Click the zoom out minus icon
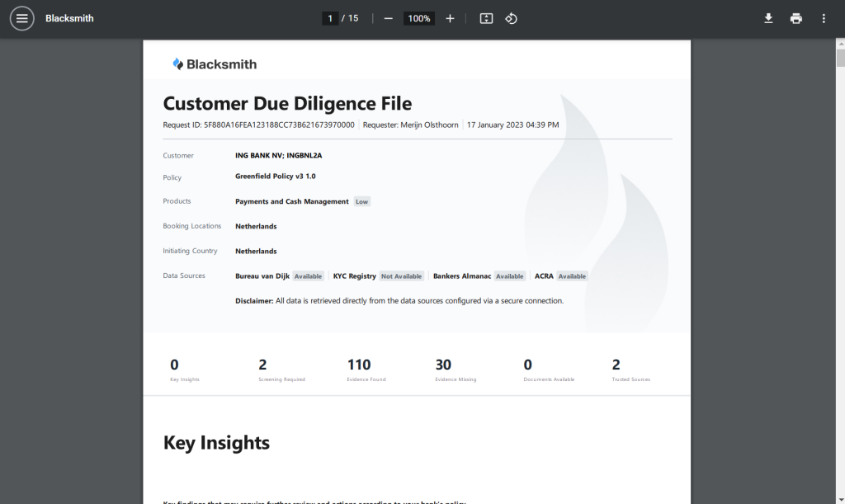Viewport: 845px width, 504px height. pos(388,18)
